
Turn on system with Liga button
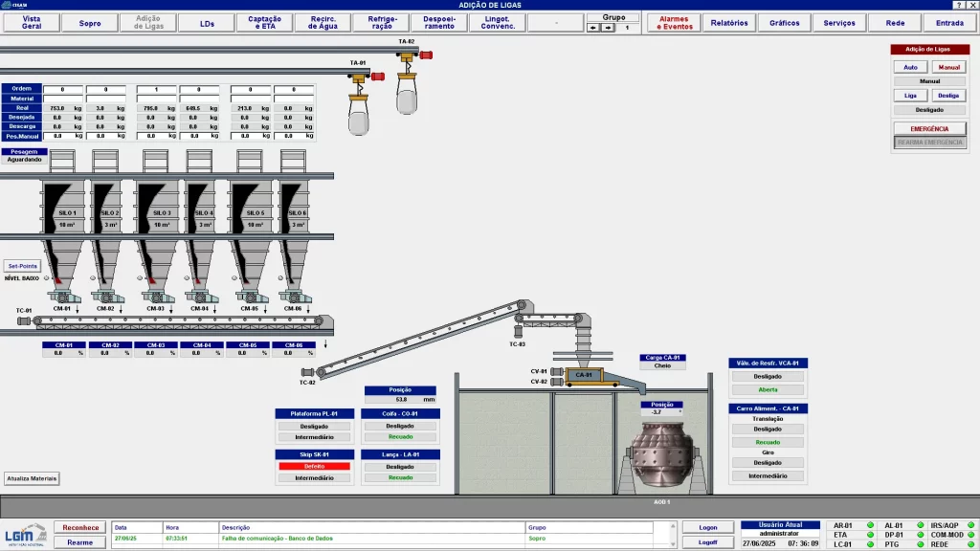point(910,96)
